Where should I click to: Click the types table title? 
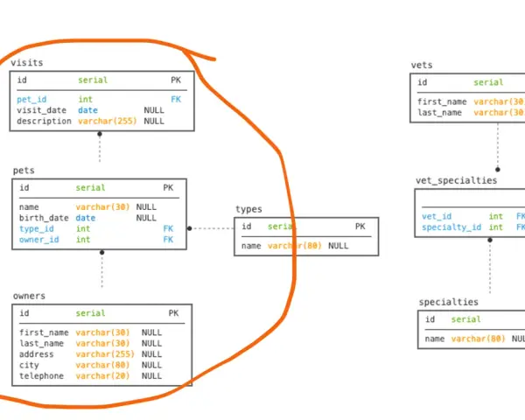point(248,209)
